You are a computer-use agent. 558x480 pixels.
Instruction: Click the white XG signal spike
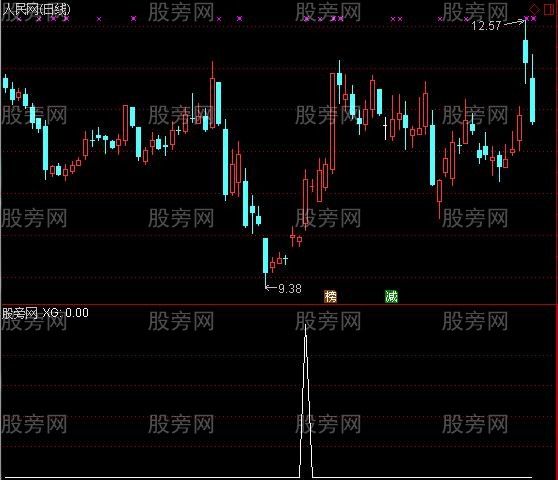(x=306, y=400)
